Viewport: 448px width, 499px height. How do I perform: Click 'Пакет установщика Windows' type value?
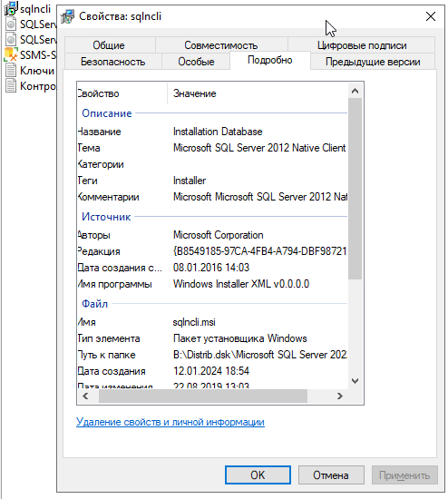[x=240, y=338]
